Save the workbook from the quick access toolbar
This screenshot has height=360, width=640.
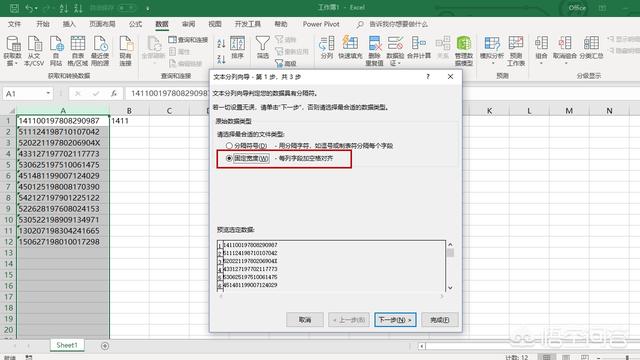[14, 8]
